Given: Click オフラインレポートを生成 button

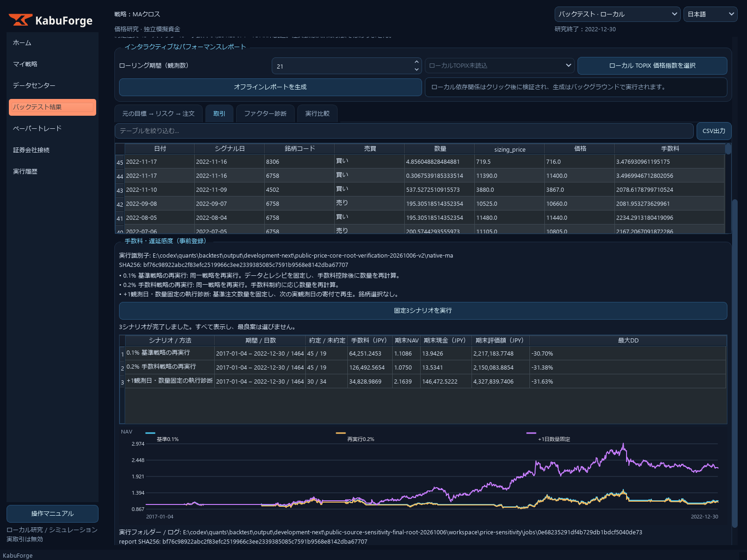Looking at the screenshot, I should 270,87.
